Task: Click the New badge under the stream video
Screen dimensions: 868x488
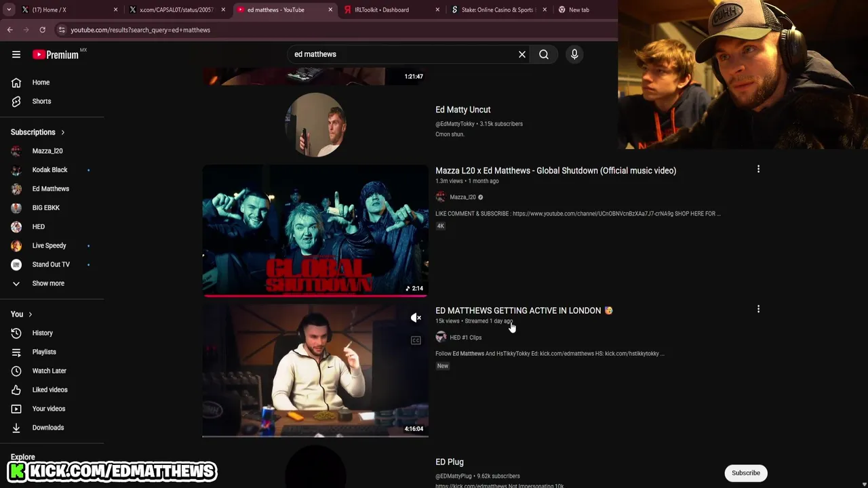Action: (x=443, y=366)
